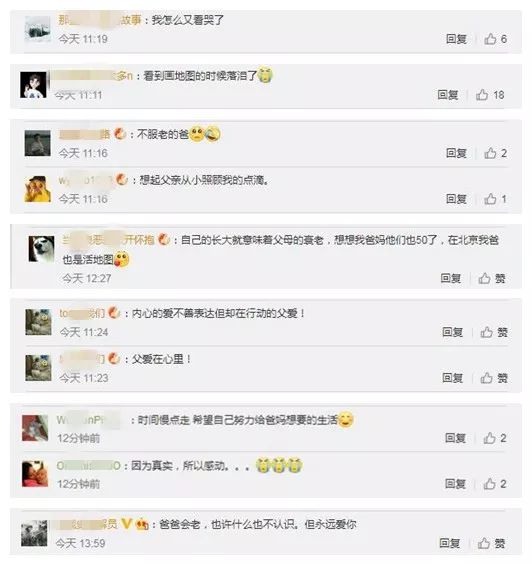Open yellow avatar next to 想起父亲 comment
Image resolution: width=532 pixels, height=565 pixels.
pyautogui.click(x=37, y=189)
